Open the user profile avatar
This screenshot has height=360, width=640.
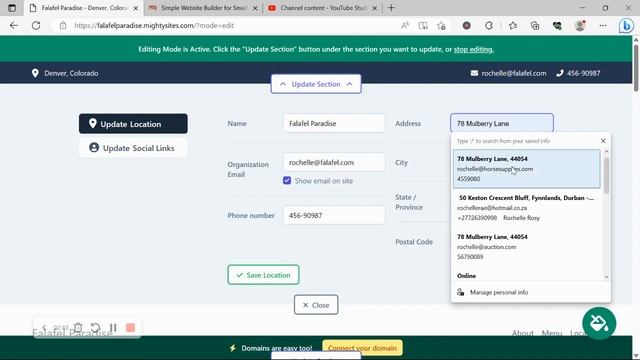[x=580, y=25]
